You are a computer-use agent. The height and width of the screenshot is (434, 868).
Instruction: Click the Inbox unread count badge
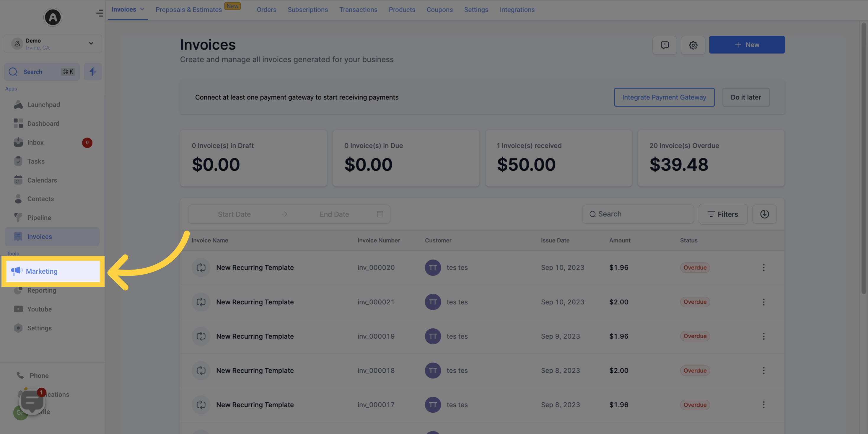click(x=87, y=143)
